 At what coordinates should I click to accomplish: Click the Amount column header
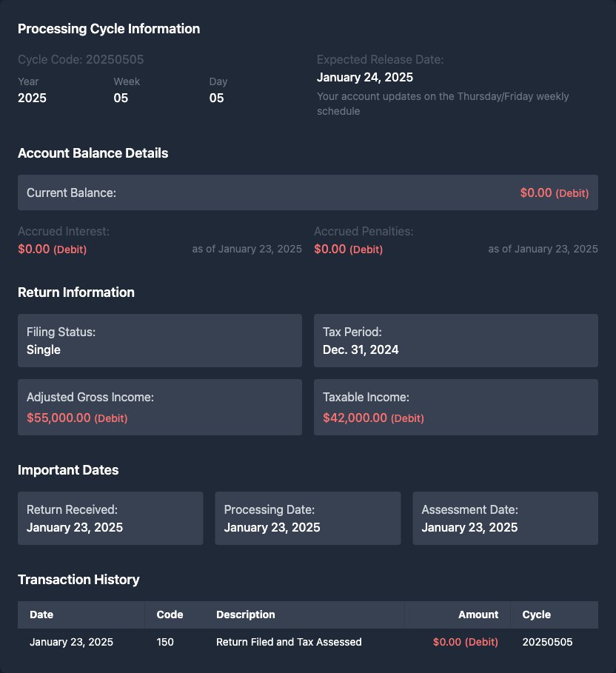478,615
